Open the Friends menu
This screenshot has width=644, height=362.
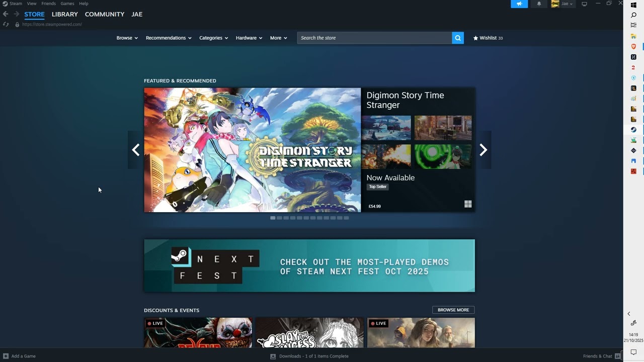(48, 4)
